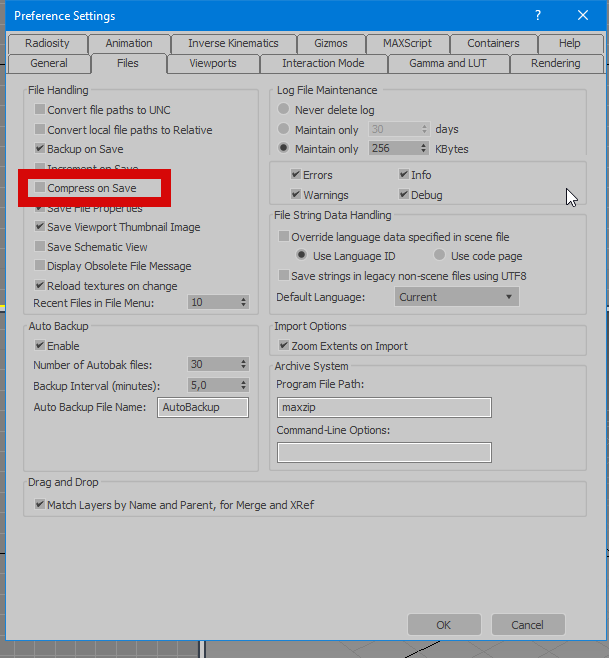This screenshot has width=609, height=658.
Task: Toggle Auto Backup Enable checkbox
Action: (40, 345)
